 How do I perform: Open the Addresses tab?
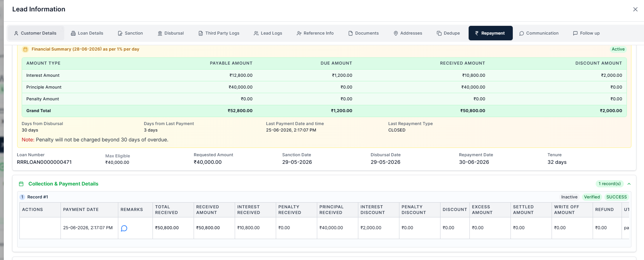408,33
